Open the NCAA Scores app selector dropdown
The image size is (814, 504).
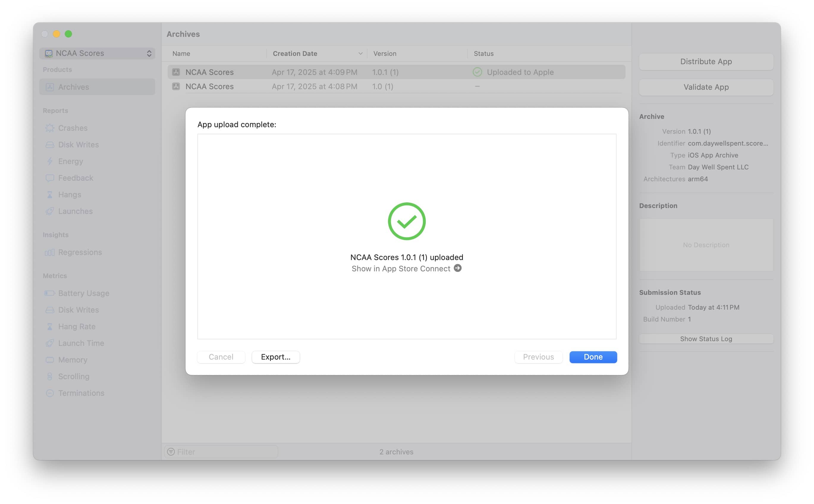click(97, 53)
